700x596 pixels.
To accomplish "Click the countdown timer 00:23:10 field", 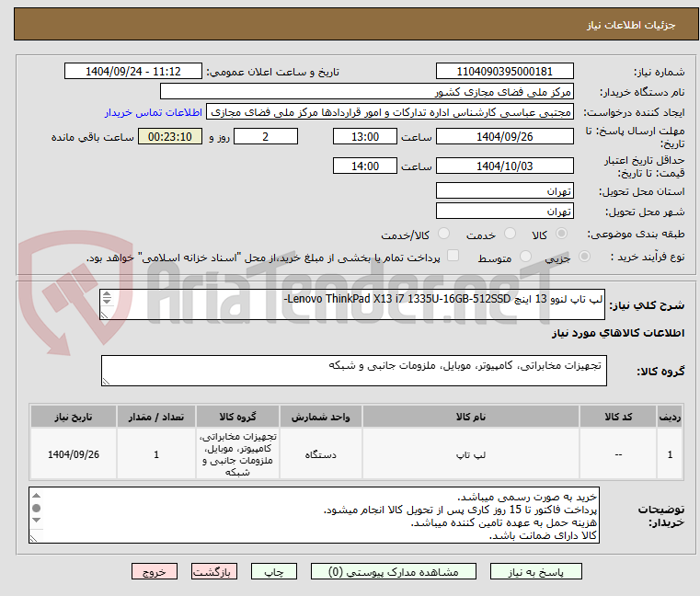I will click(169, 137).
